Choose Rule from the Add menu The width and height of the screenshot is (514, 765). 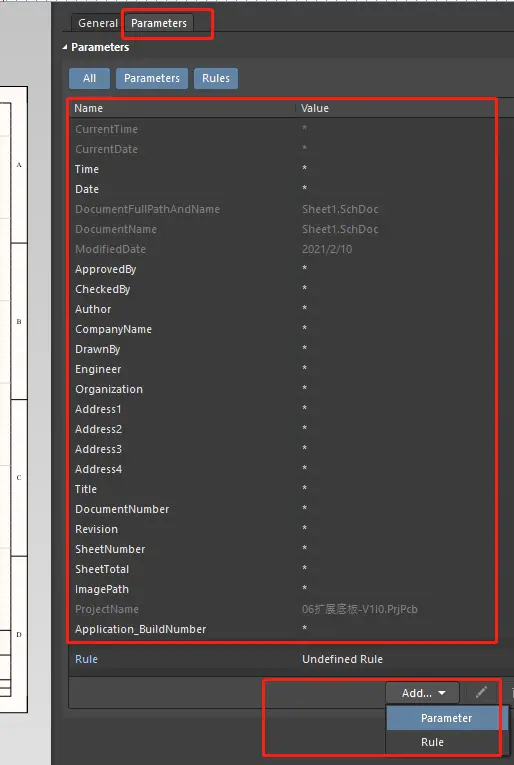coord(432,742)
